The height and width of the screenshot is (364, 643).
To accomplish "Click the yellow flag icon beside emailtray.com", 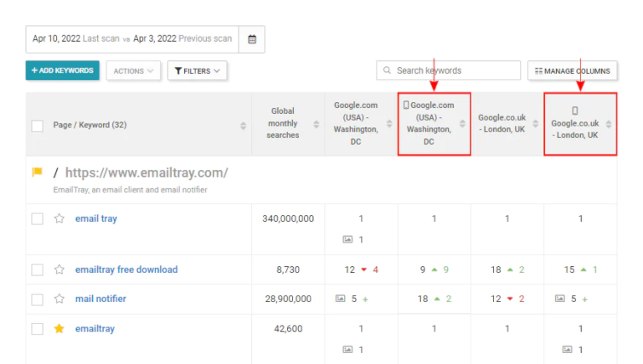I will [37, 172].
